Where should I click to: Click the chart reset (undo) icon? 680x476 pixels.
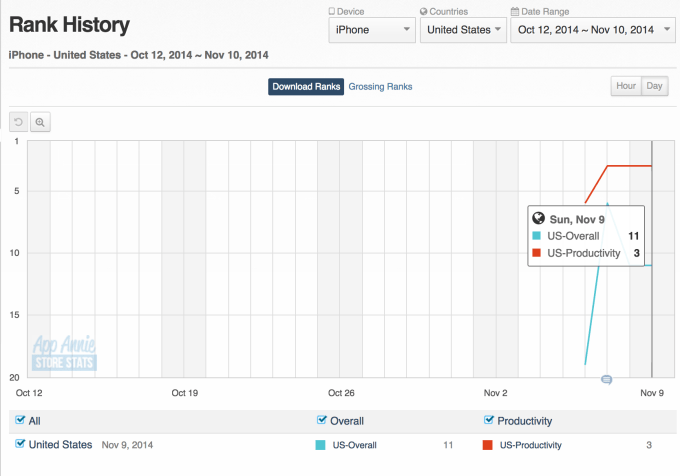pos(19,122)
